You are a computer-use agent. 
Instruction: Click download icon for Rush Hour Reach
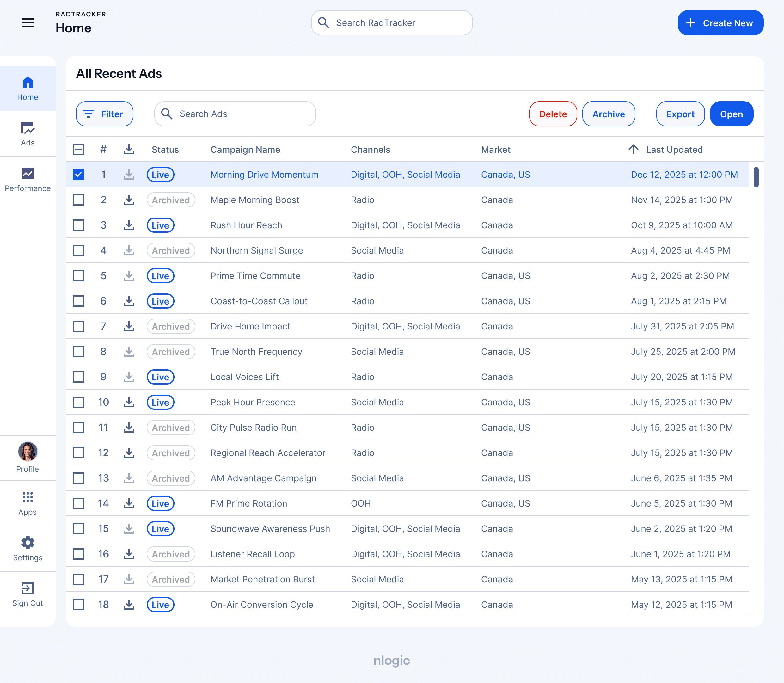point(129,225)
